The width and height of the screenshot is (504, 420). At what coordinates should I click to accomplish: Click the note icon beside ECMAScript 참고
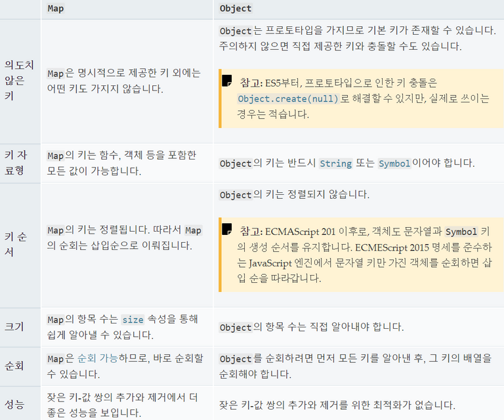click(x=226, y=229)
